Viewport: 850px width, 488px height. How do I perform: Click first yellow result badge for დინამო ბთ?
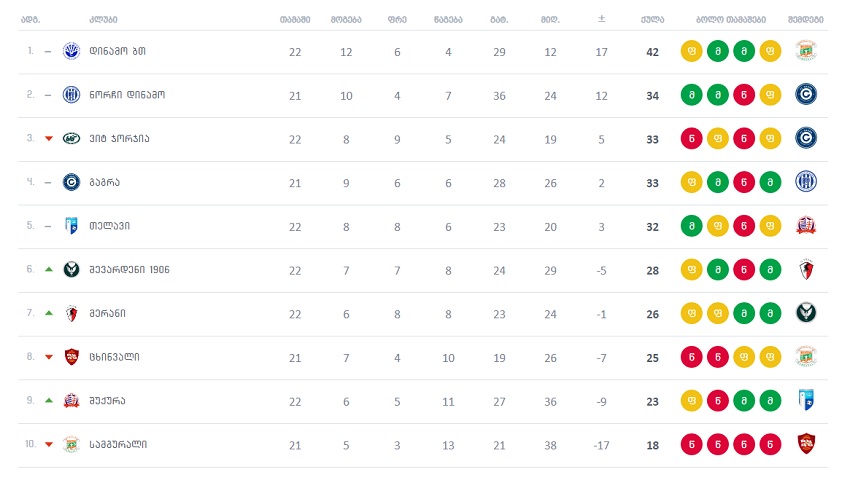(x=692, y=52)
